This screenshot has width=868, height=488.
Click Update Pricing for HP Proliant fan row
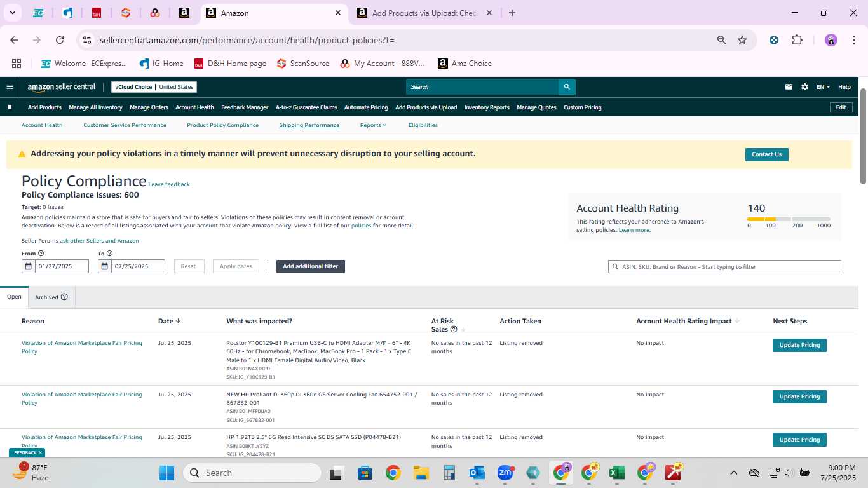[799, 396]
